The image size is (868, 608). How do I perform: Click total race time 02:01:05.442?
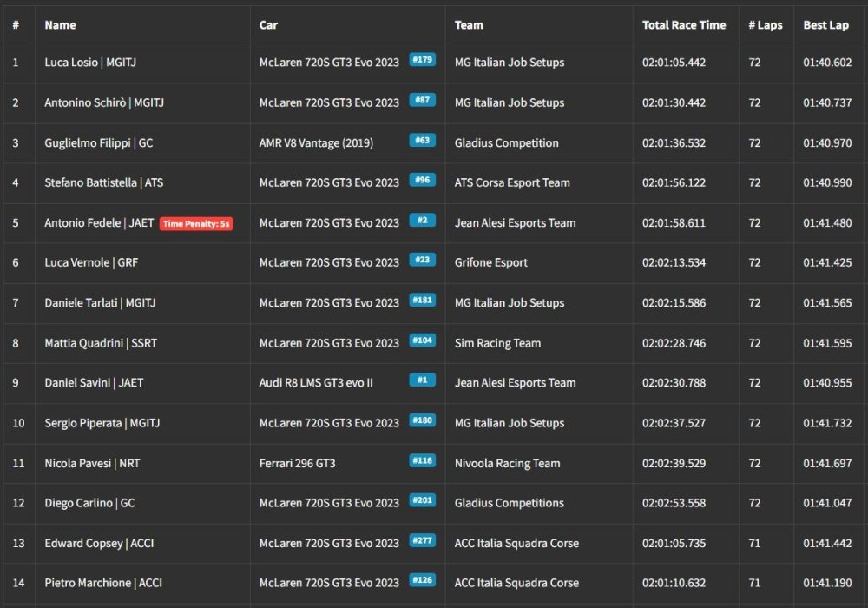[x=674, y=63]
